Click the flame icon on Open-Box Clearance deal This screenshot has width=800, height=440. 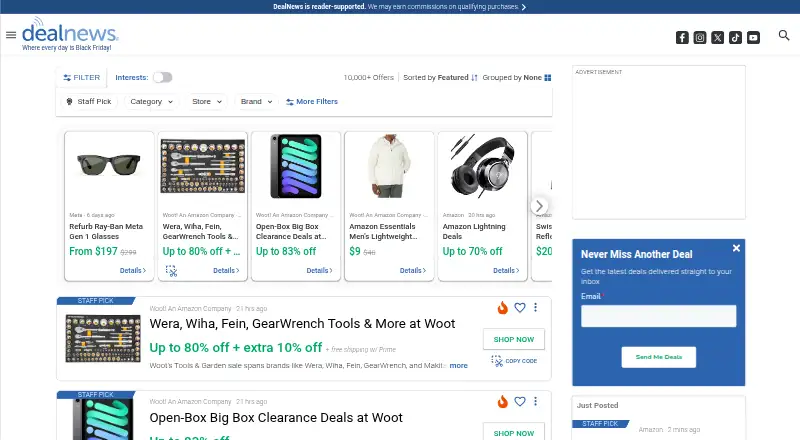(503, 402)
